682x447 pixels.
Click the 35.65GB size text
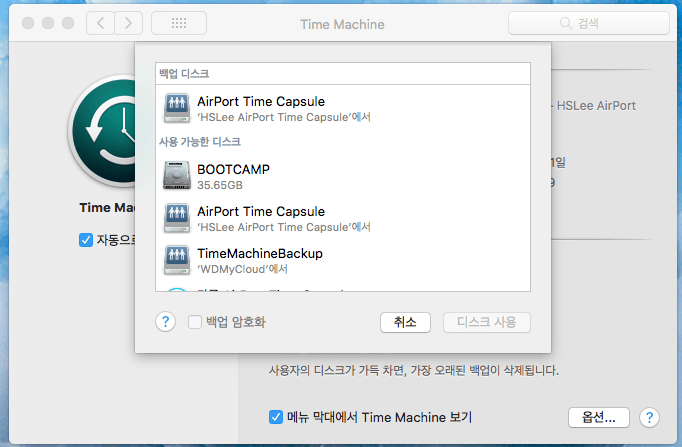pyautogui.click(x=220, y=185)
